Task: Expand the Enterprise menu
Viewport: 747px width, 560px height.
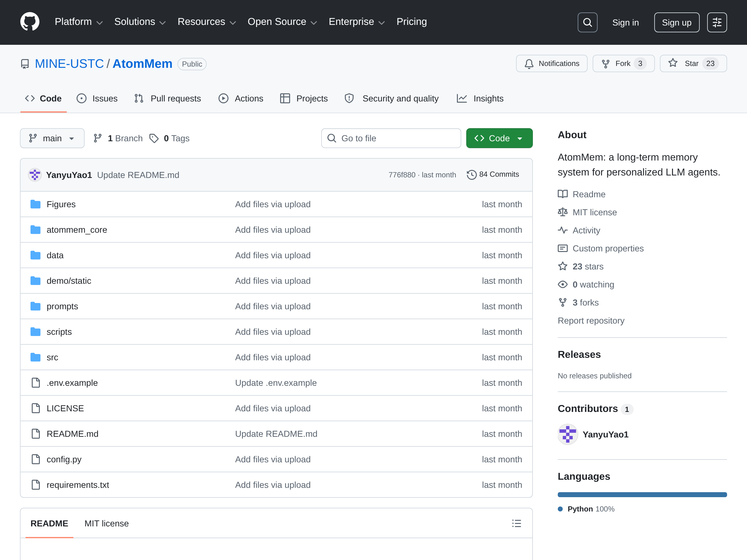Action: [357, 22]
